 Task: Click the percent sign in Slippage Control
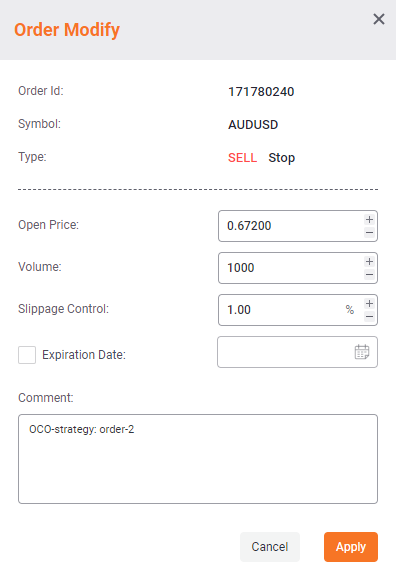coord(350,310)
